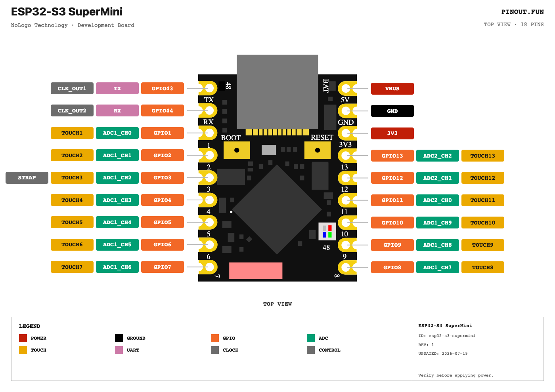The image size is (555, 392).
Task: Click the pin 8 pad on the board
Action: click(346, 267)
